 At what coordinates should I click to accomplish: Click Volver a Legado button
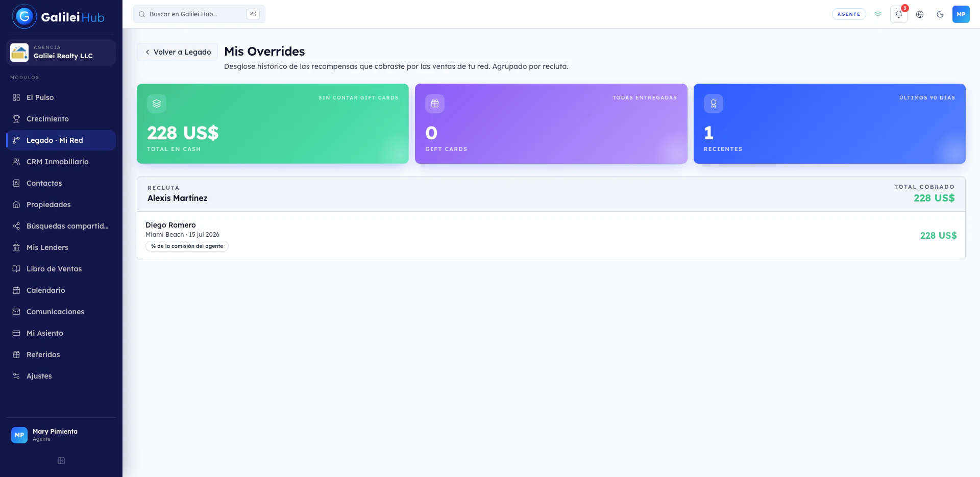point(178,52)
